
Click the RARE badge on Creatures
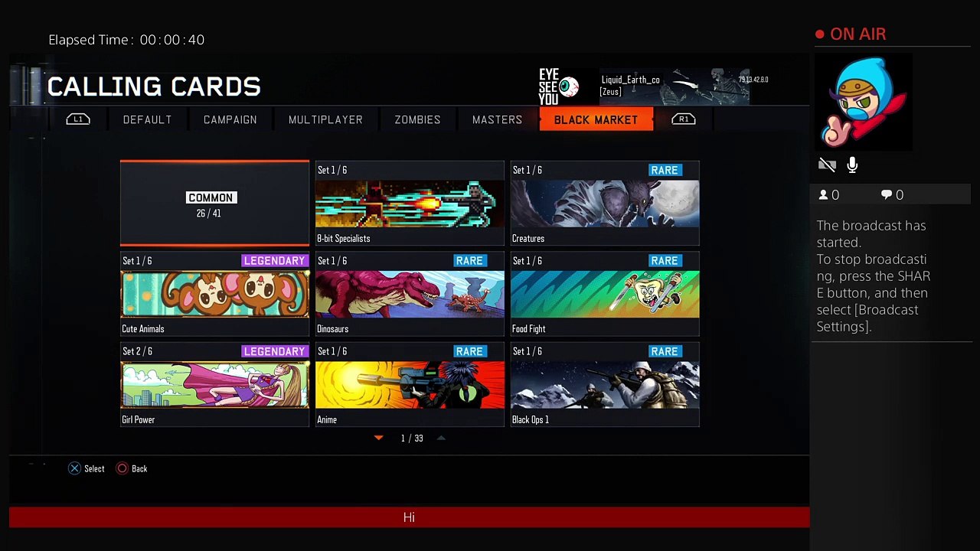[665, 171]
